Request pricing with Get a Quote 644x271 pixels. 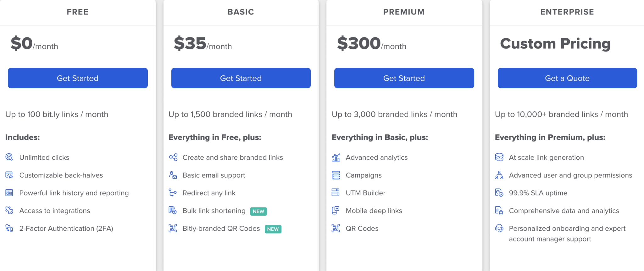(567, 78)
